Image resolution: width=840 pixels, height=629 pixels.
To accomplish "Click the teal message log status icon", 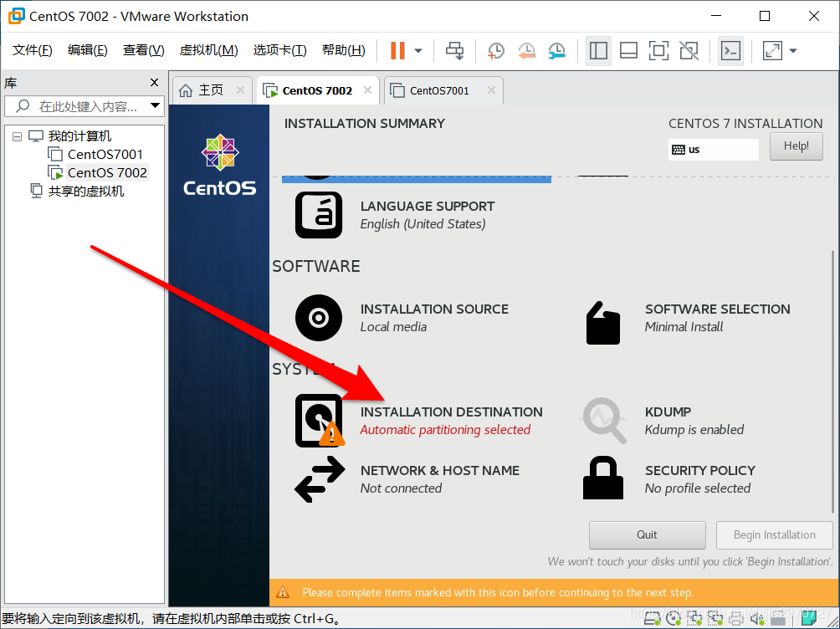I will 808,619.
